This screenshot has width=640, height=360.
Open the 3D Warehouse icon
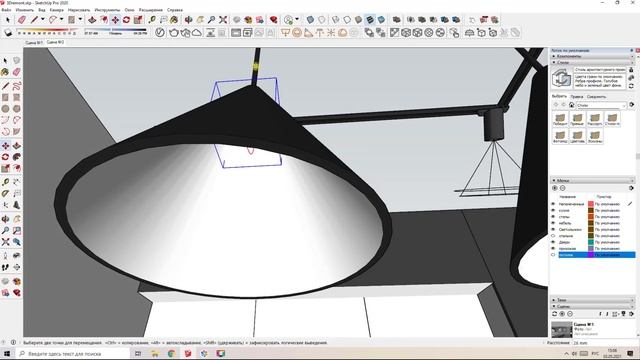click(x=248, y=20)
